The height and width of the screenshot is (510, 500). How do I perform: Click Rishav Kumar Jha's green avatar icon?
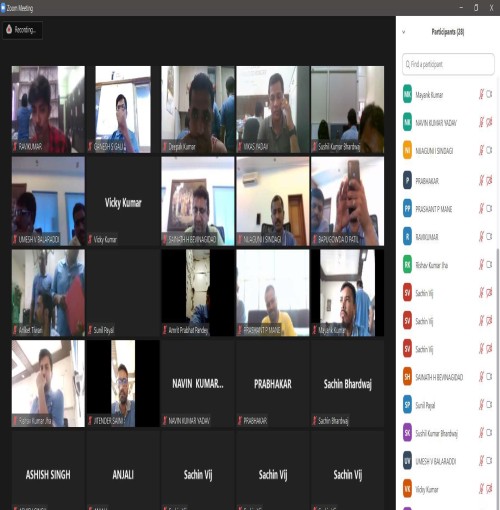(x=407, y=265)
